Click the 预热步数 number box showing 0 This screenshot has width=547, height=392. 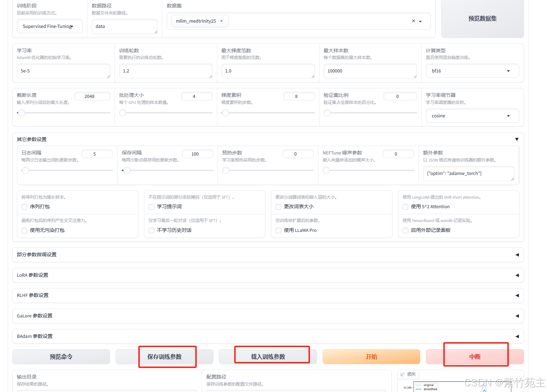pyautogui.click(x=298, y=154)
